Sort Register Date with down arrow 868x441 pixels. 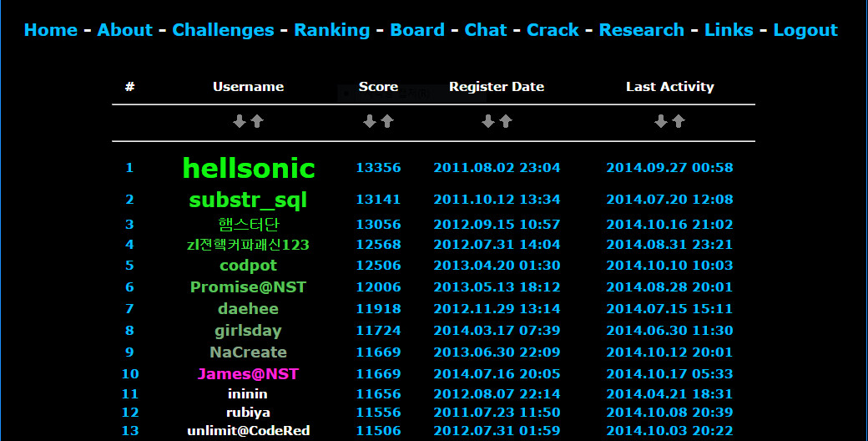pyautogui.click(x=488, y=122)
